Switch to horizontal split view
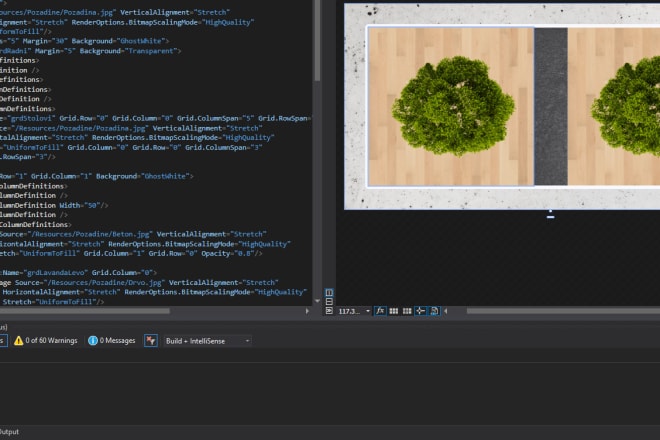This screenshot has height=440, width=660. click(x=329, y=302)
